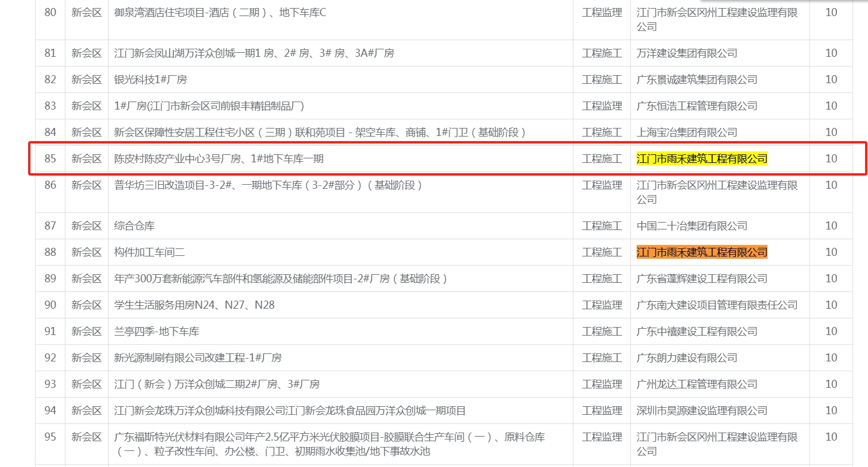This screenshot has height=467, width=868.
Task: Select 冈州工程建设监理 company in row 80
Action: pyautogui.click(x=717, y=20)
